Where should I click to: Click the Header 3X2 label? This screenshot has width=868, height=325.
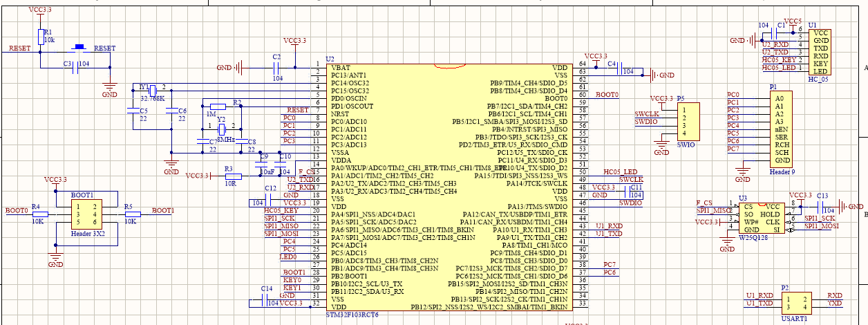tap(87, 233)
